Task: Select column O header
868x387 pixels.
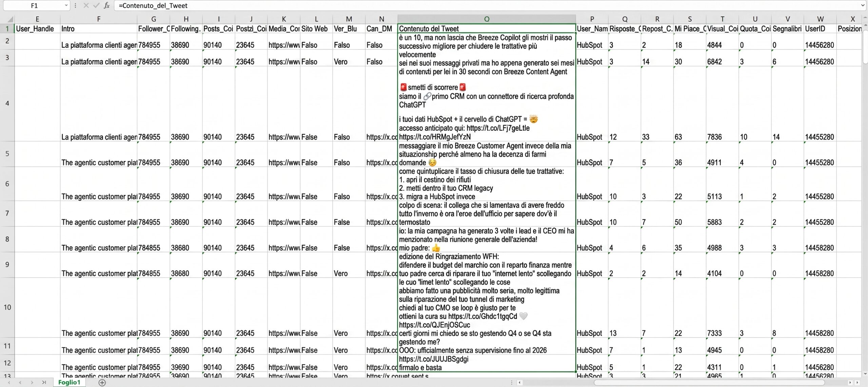Action: click(x=487, y=19)
